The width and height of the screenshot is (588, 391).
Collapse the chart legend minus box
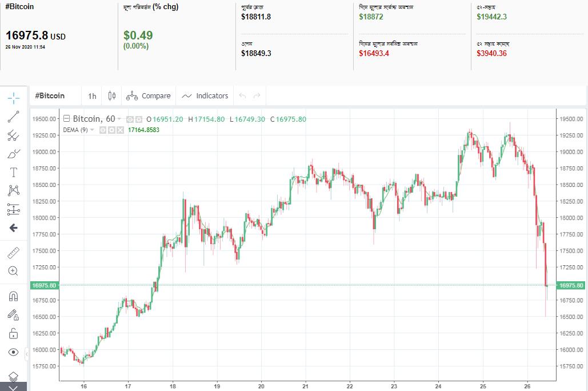(66, 119)
